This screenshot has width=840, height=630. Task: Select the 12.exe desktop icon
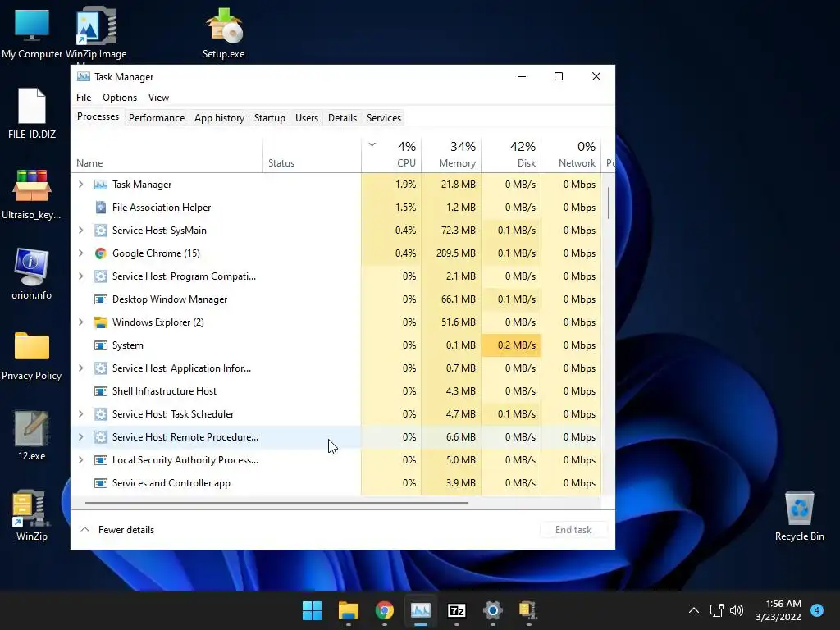pos(32,436)
